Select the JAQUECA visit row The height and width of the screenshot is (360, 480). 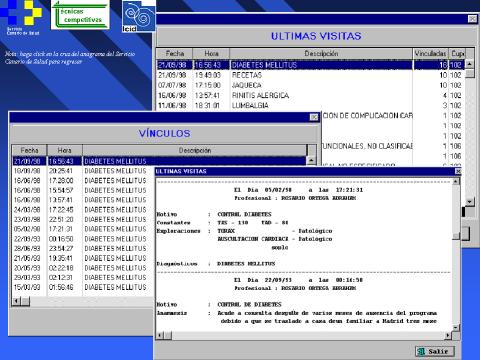pos(311,85)
